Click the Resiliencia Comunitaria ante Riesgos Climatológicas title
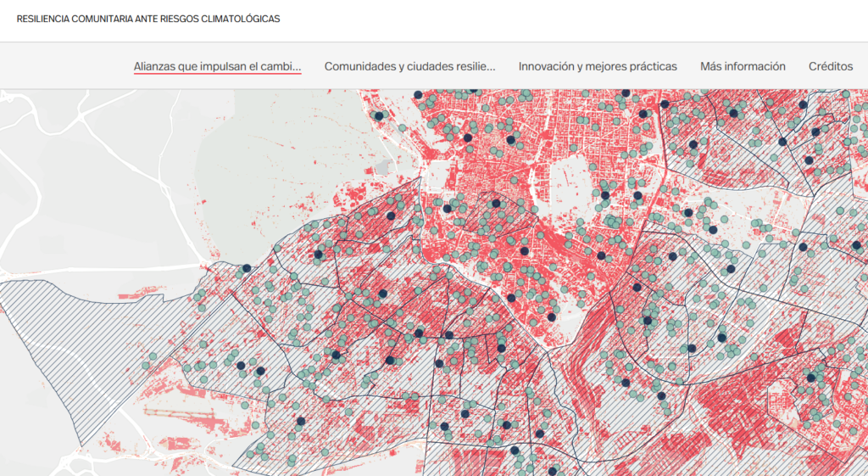The image size is (868, 476). [148, 19]
